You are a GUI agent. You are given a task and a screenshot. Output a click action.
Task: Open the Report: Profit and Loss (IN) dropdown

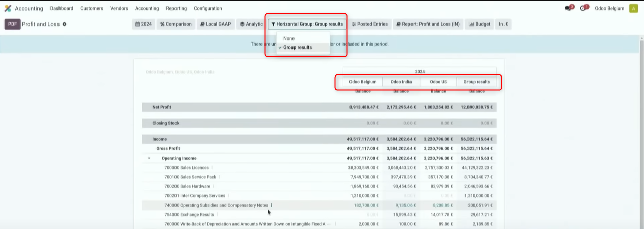428,24
